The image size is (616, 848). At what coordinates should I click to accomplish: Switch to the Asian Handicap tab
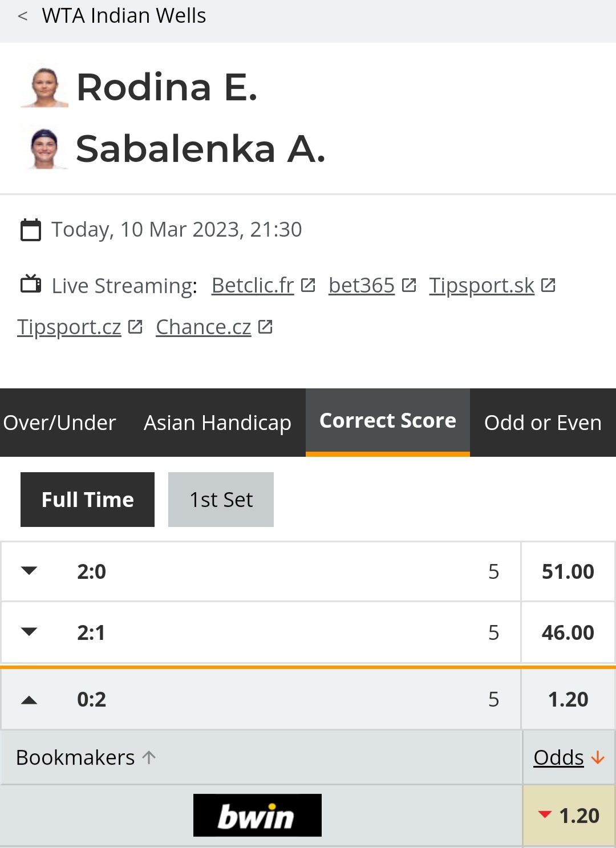(x=217, y=423)
